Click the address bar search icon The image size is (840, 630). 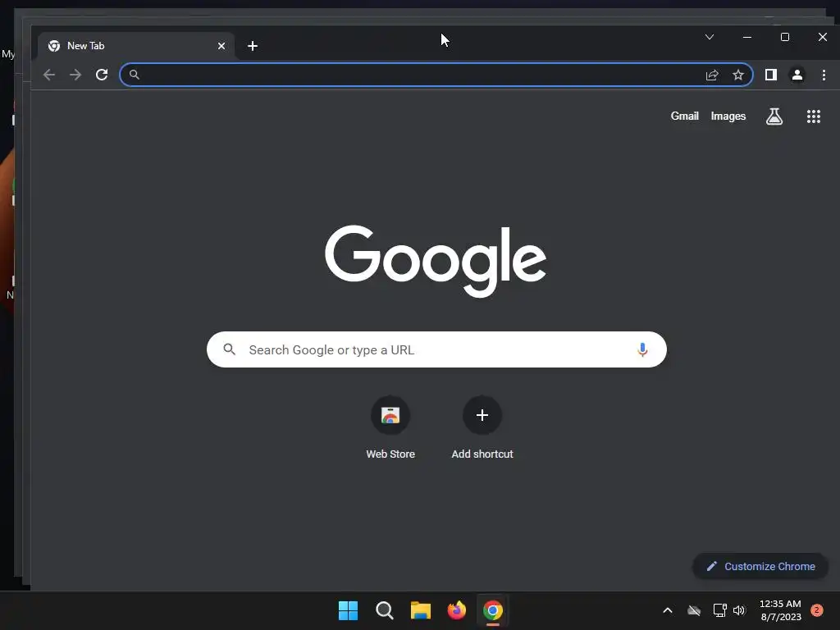(x=135, y=75)
